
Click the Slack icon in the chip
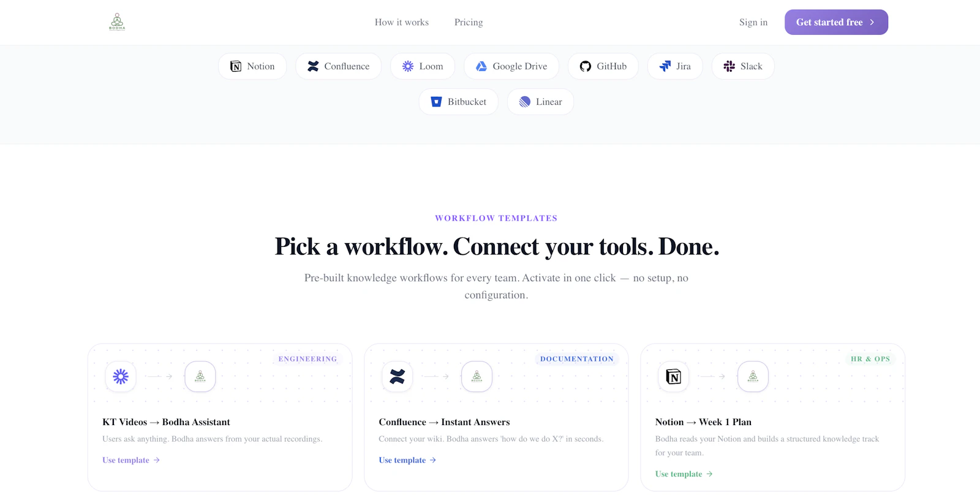click(x=729, y=66)
